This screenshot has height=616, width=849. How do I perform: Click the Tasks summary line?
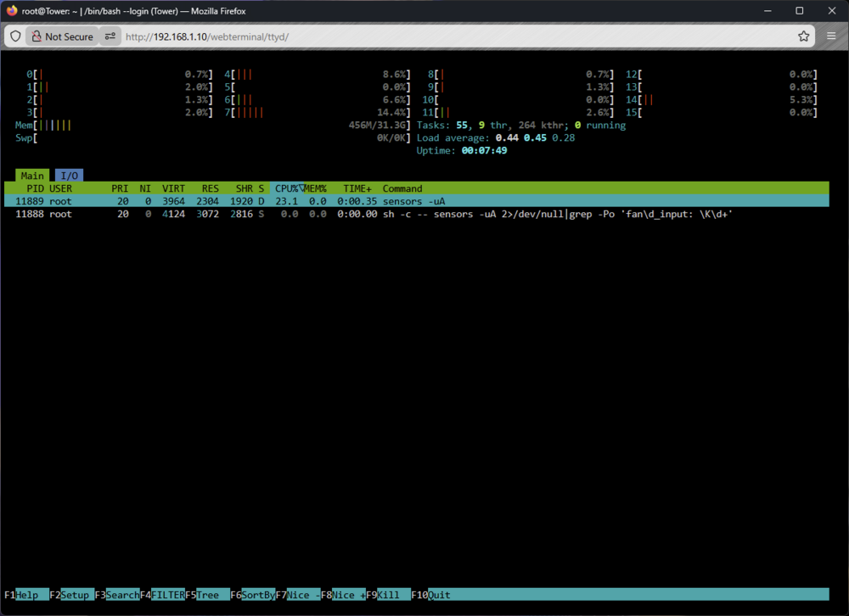point(521,125)
